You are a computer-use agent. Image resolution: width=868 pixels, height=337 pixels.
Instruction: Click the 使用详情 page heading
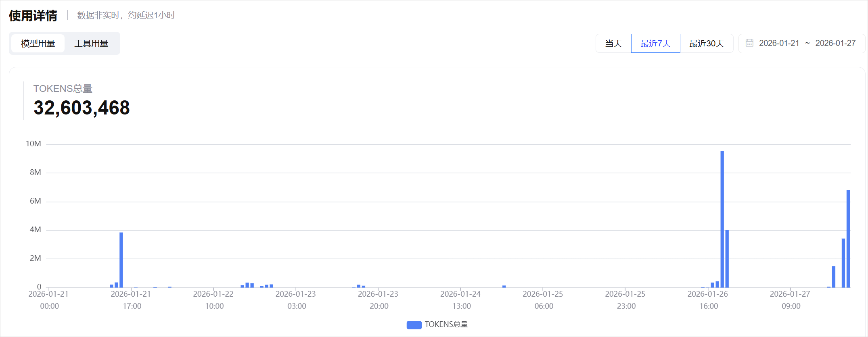click(33, 16)
